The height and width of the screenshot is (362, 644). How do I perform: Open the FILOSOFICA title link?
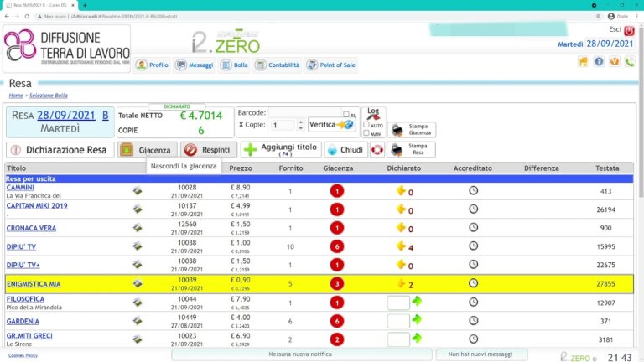[x=25, y=299]
